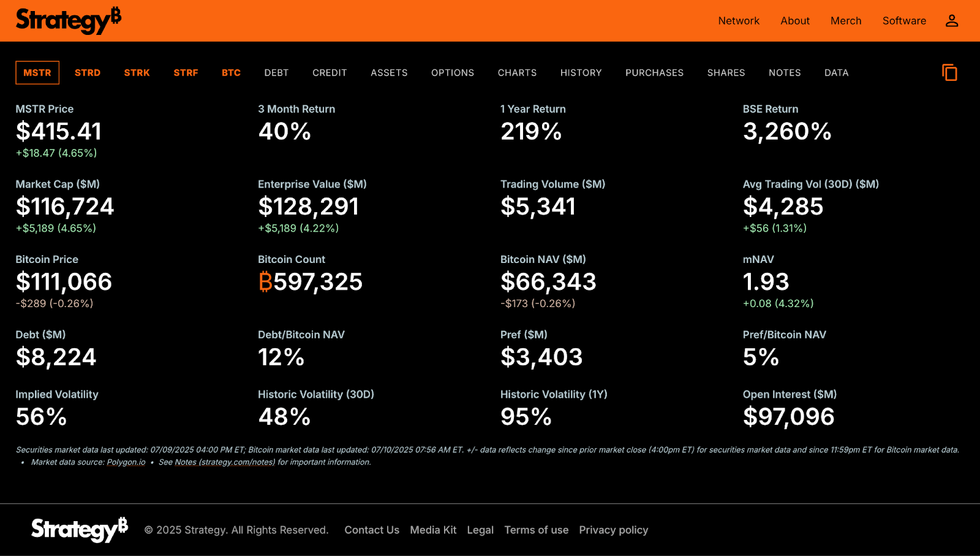Click the Trading Volume $5,341 figure

click(x=538, y=207)
